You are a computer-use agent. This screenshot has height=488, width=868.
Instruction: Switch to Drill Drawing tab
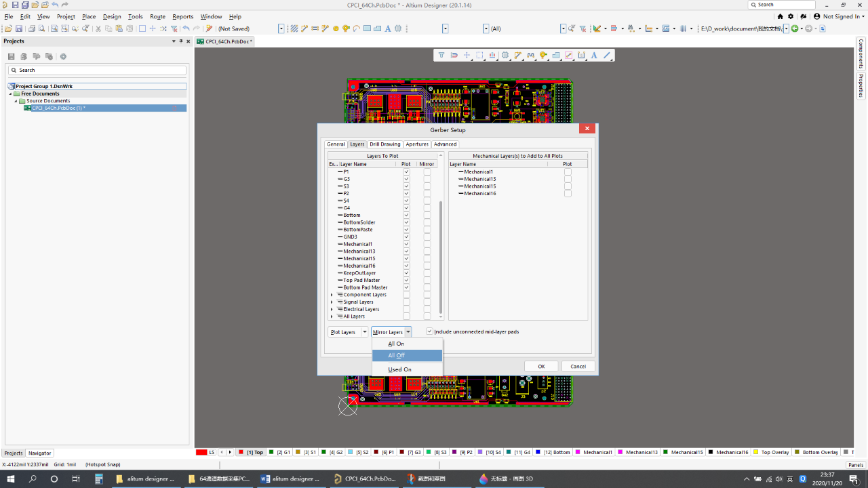click(x=385, y=144)
